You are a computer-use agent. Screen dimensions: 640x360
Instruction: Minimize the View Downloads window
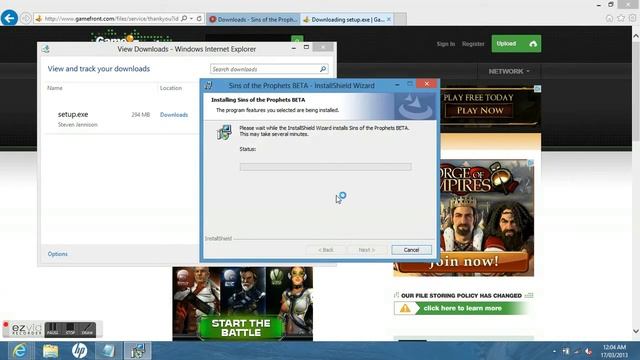point(293,48)
